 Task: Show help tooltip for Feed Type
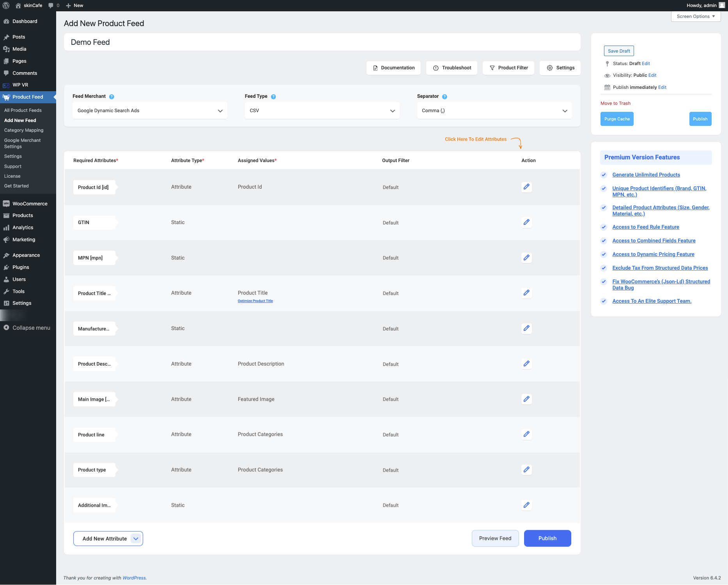point(273,97)
